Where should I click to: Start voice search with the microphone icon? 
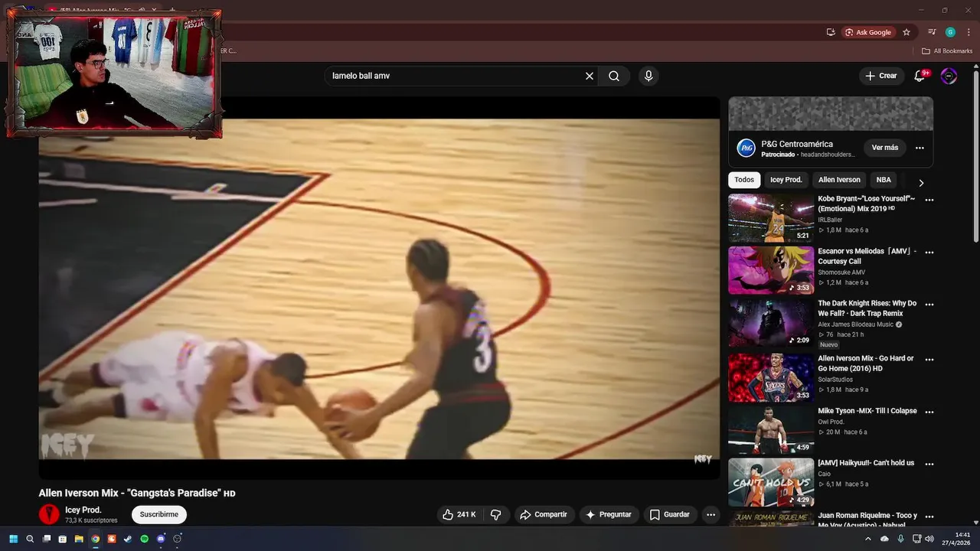pos(648,76)
